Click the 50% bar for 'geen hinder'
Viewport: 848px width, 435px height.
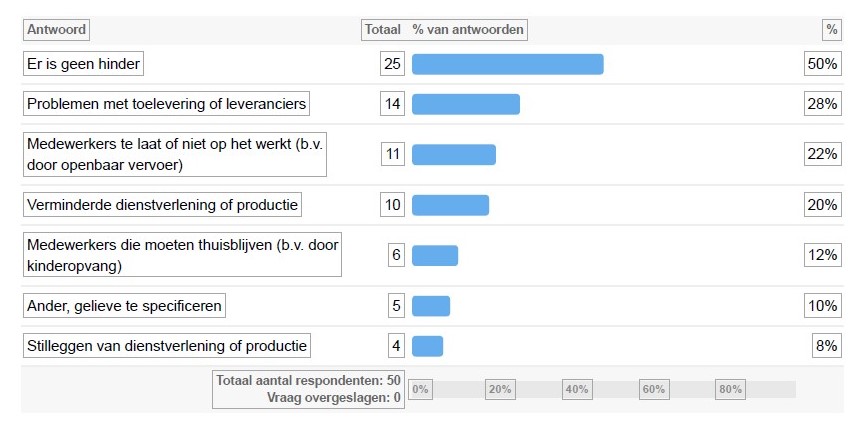click(508, 64)
